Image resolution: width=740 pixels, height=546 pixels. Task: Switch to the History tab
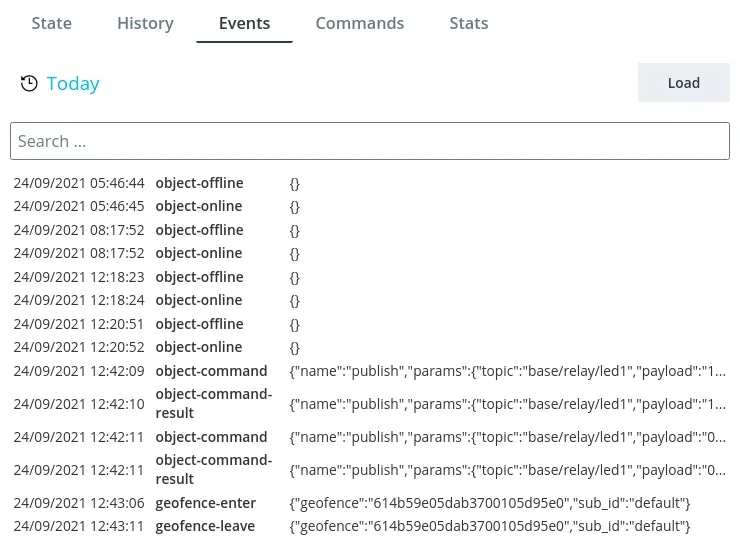[145, 23]
